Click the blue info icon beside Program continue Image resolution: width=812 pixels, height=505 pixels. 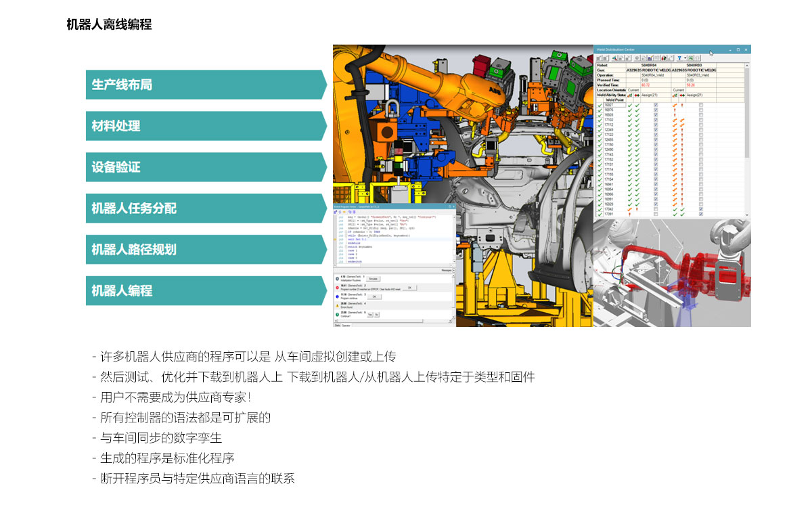338,297
